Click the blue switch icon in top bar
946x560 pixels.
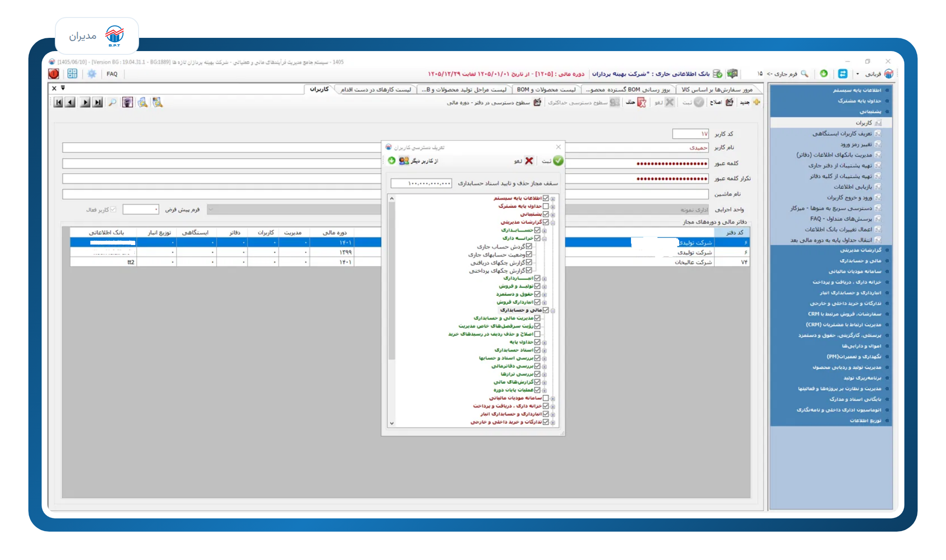(x=843, y=74)
